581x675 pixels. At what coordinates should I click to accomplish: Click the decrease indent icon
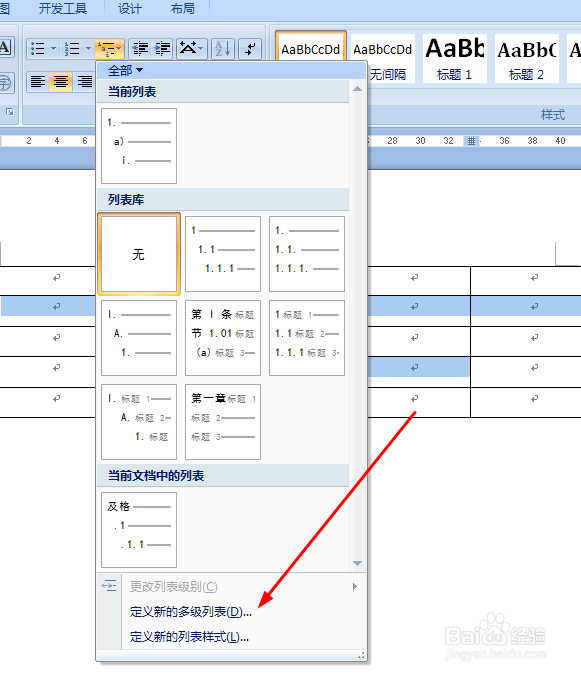[x=140, y=49]
